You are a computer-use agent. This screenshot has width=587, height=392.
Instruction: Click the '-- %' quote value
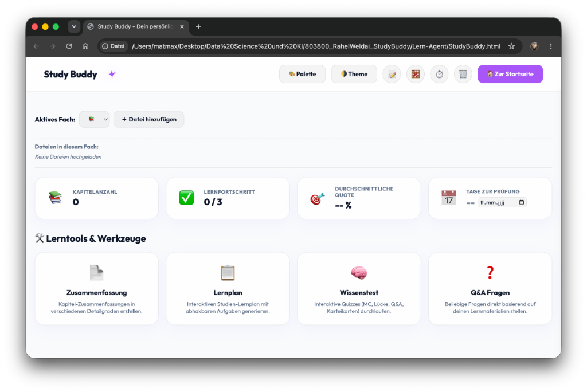click(343, 205)
